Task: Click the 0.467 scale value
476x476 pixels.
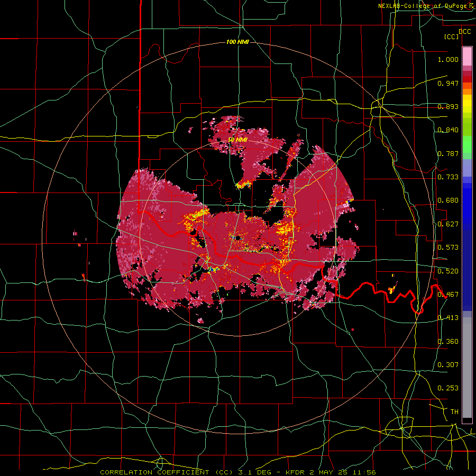Action: point(448,295)
